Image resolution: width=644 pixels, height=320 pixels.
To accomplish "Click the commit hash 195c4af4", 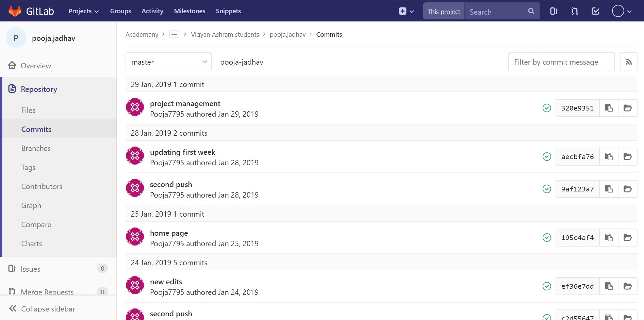I will click(577, 238).
